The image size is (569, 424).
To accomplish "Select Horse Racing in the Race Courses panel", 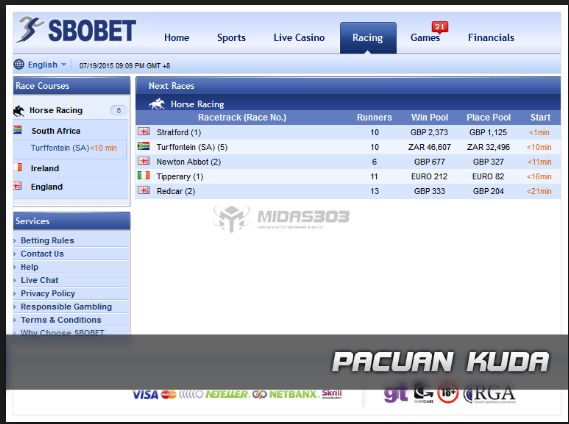I will 56,110.
